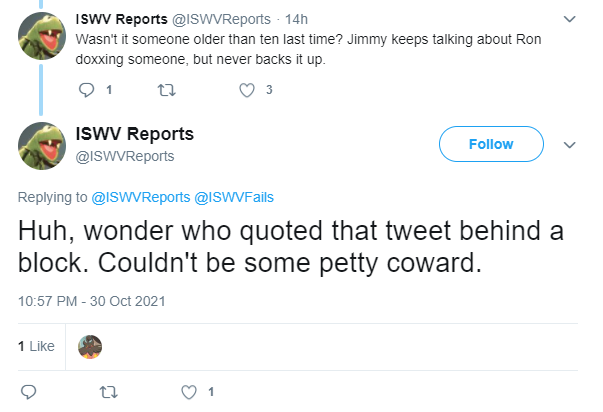Open @ISWVReports mention in Replying to

(x=140, y=197)
